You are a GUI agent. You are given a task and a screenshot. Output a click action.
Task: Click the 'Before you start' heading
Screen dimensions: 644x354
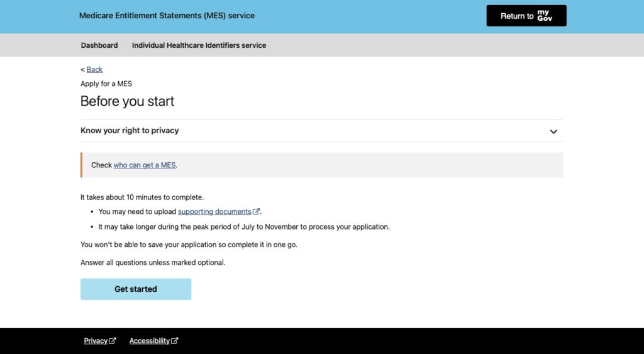point(127,101)
